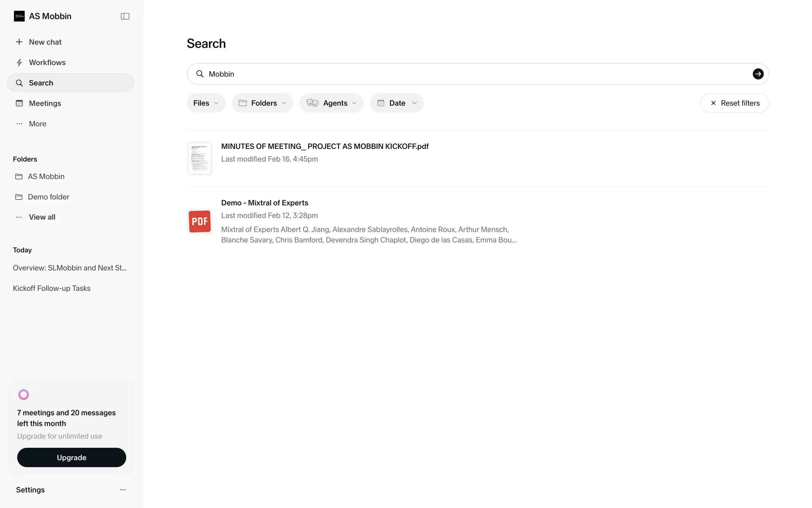
Task: Open the Folders filter dropdown
Action: (x=262, y=103)
